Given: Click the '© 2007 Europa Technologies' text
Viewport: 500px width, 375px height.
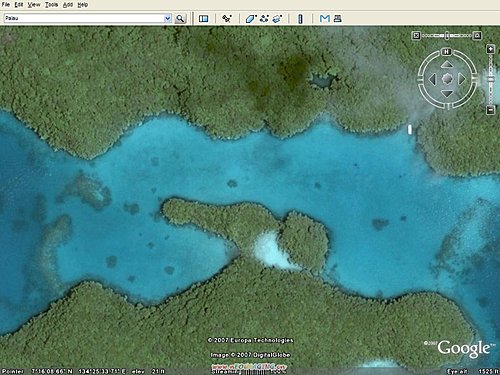Looking at the screenshot, I should (250, 340).
